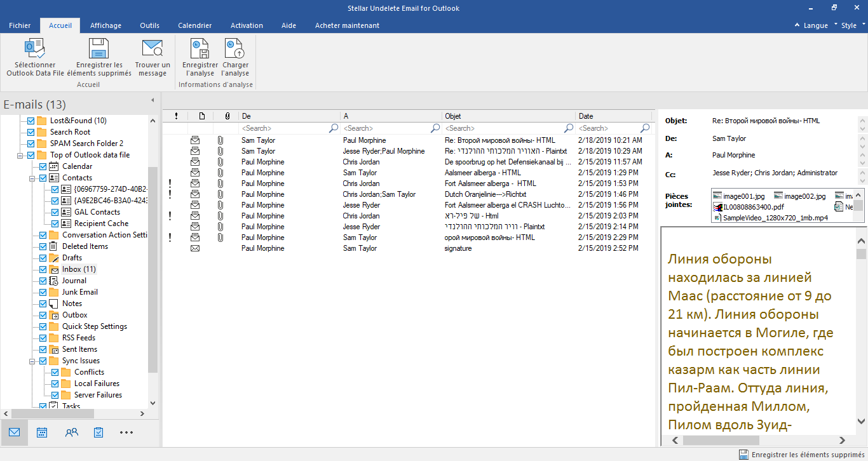
Task: Sort by De column header
Action: click(x=290, y=116)
